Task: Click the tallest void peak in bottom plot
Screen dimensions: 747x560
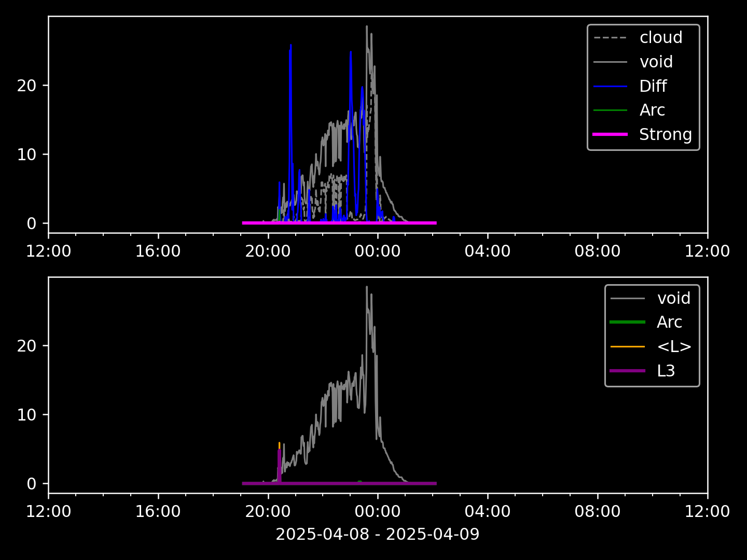Action: pos(367,288)
